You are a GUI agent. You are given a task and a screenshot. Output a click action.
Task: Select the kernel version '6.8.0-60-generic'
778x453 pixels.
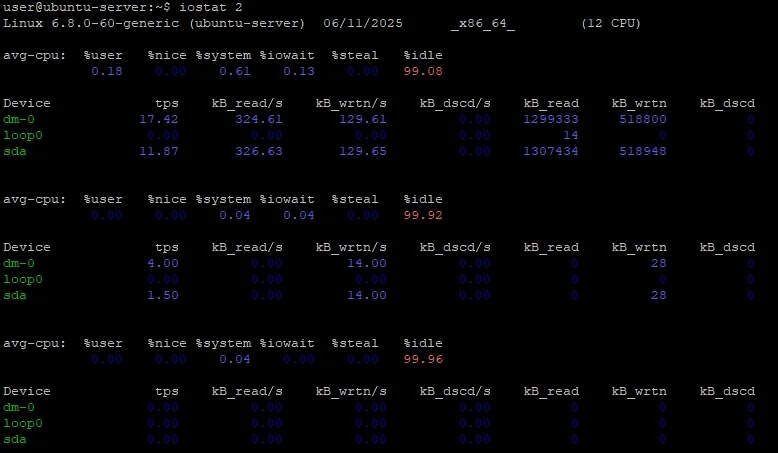coord(115,23)
